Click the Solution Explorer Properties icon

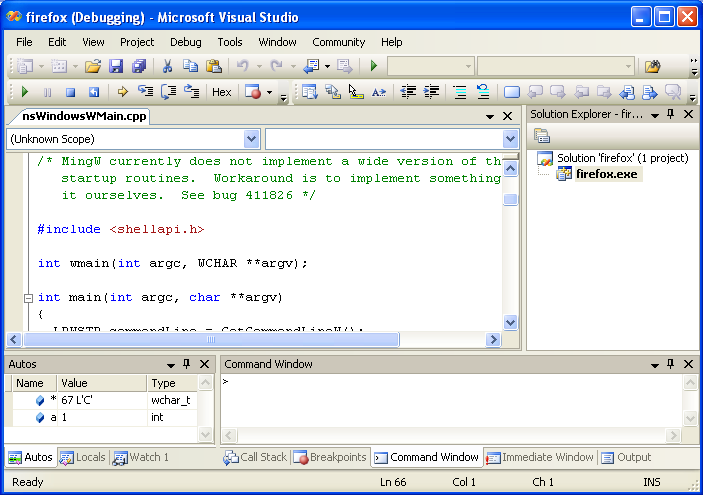pos(542,136)
